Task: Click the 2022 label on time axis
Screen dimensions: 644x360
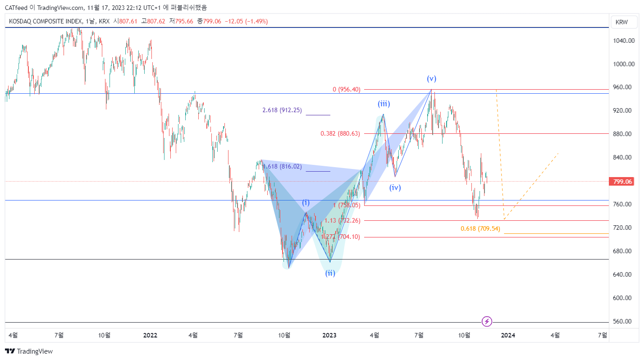Action: click(150, 335)
